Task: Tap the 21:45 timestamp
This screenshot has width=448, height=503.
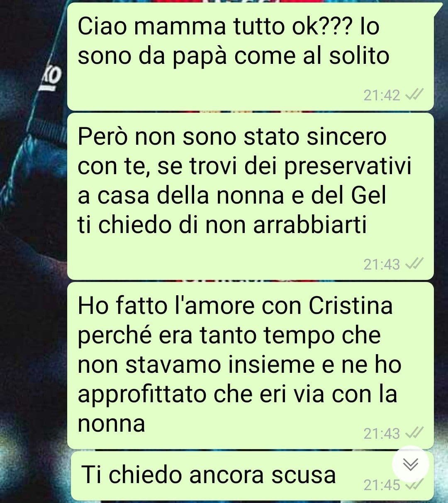Action: [382, 485]
